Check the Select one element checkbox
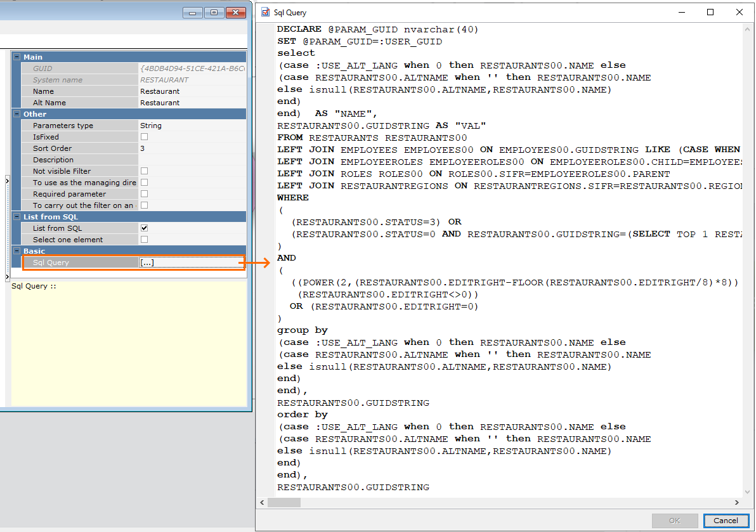Image resolution: width=756 pixels, height=532 pixels. click(x=144, y=240)
